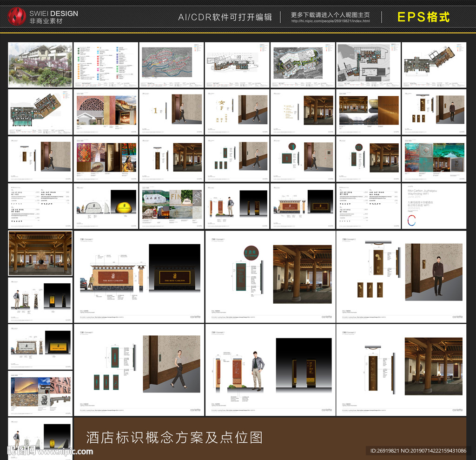Viewport: 476px width, 460px height.
Task: Click the ID:26919821 text at bottom right
Action: [397, 450]
